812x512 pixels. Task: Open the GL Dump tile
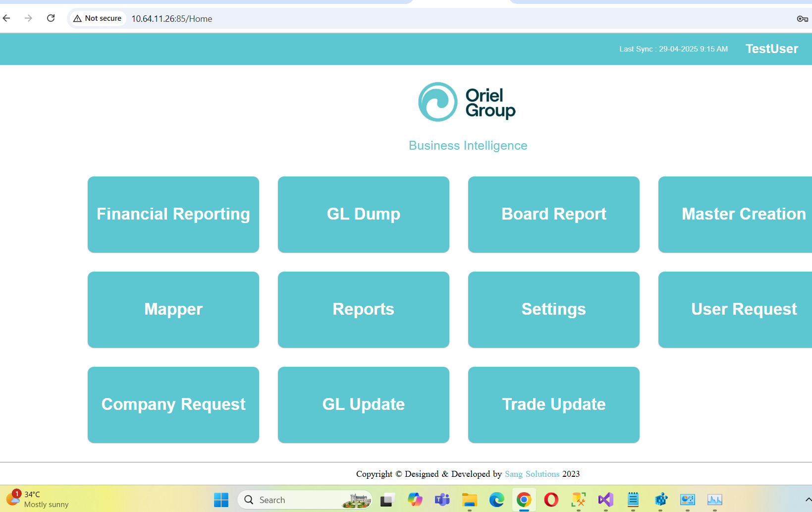coord(364,215)
